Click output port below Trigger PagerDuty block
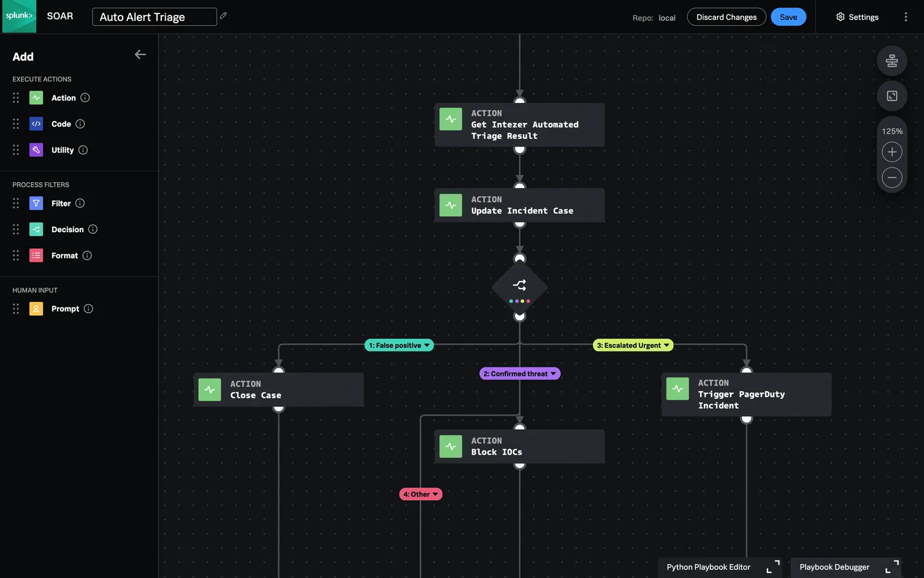 [x=746, y=418]
